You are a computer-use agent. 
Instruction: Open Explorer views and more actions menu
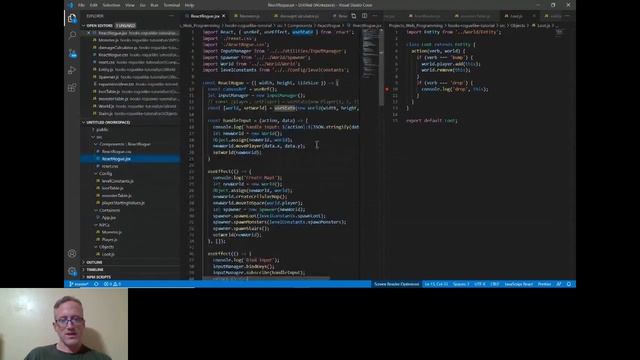pos(171,16)
